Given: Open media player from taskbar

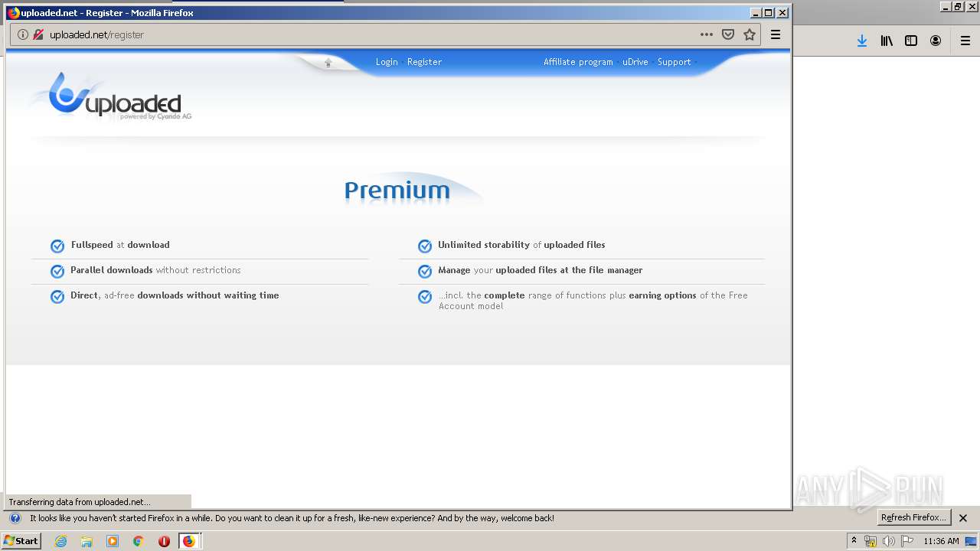Looking at the screenshot, I should tap(113, 541).
